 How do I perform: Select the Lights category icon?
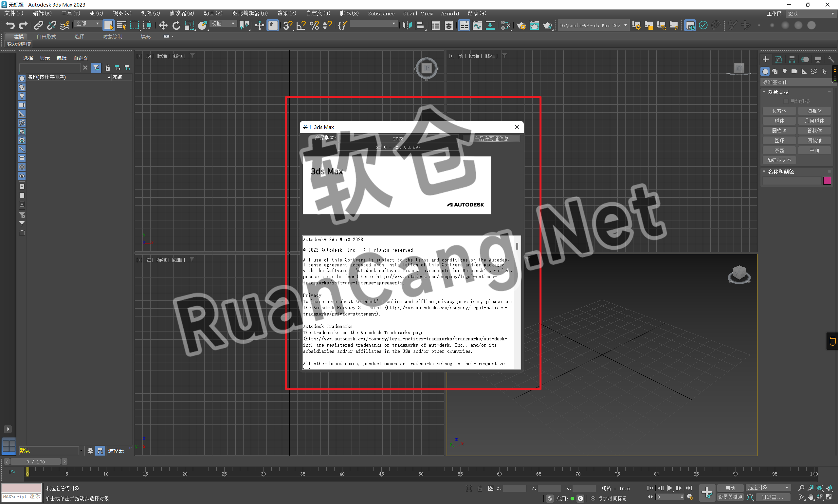tap(784, 71)
